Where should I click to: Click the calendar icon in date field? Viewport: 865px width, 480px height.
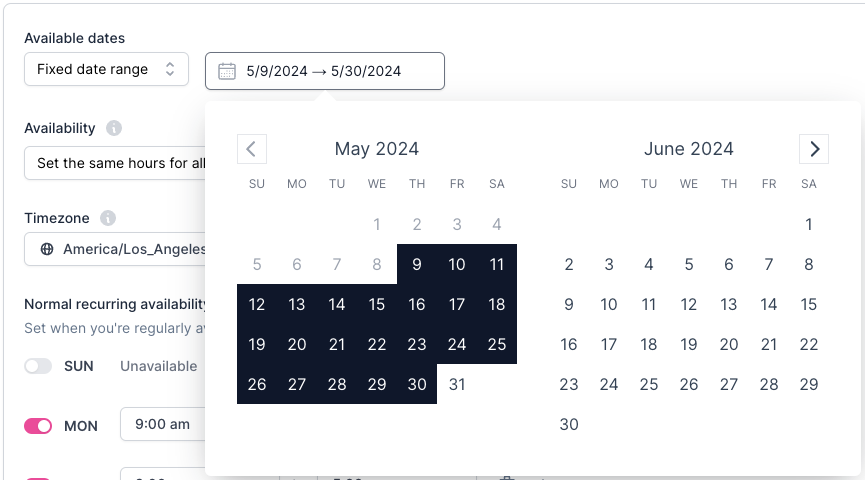point(227,71)
